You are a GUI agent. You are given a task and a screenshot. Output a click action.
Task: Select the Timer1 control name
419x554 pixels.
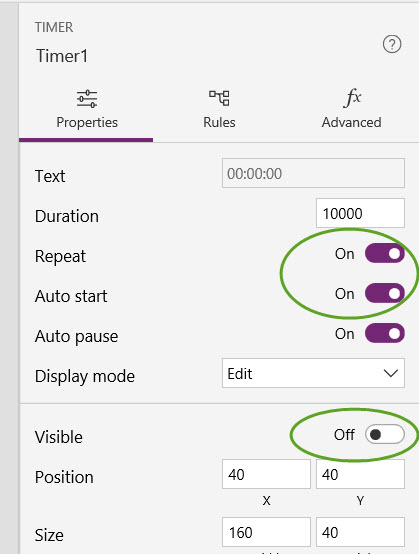coord(62,56)
